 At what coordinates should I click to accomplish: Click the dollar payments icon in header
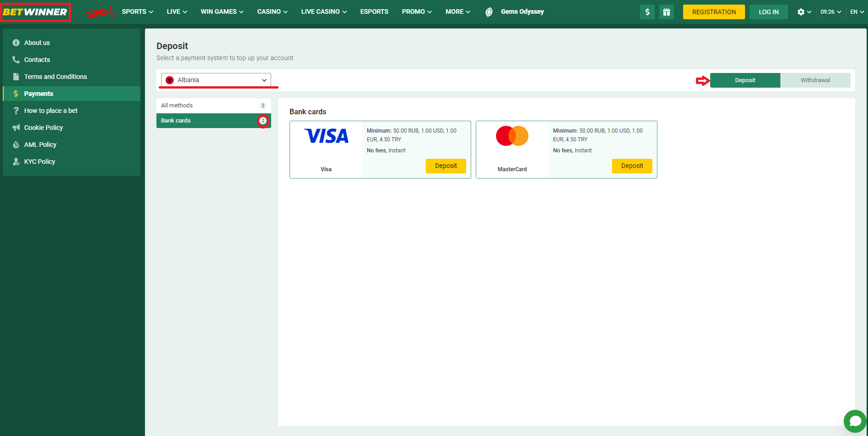point(647,12)
